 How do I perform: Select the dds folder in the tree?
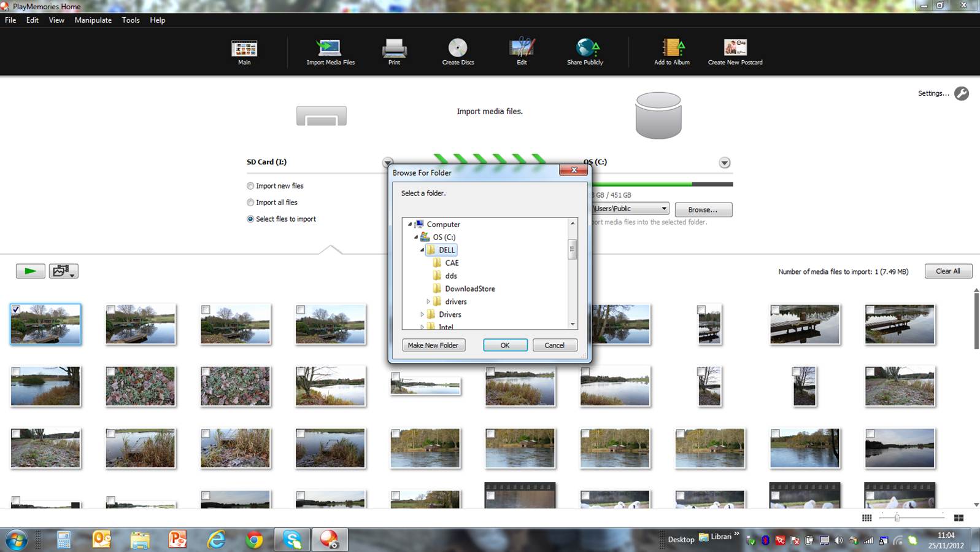pos(451,276)
